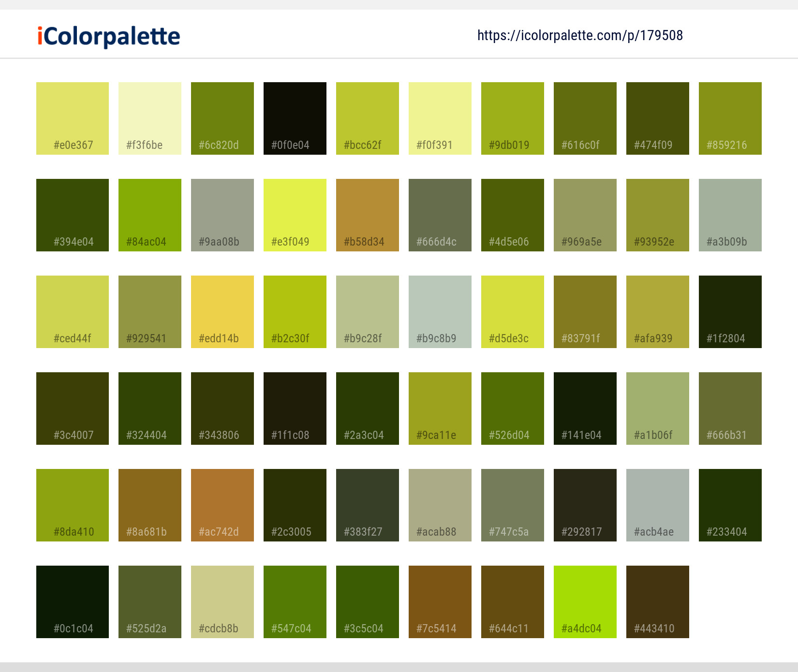Pick the #3c4007 swatch
The width and height of the screenshot is (798, 672).
click(x=73, y=409)
